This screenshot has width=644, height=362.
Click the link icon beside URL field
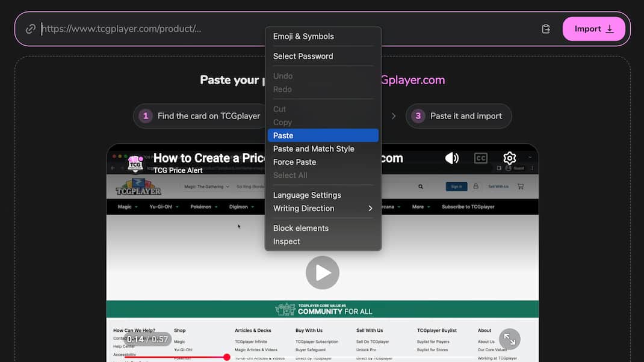click(x=30, y=29)
